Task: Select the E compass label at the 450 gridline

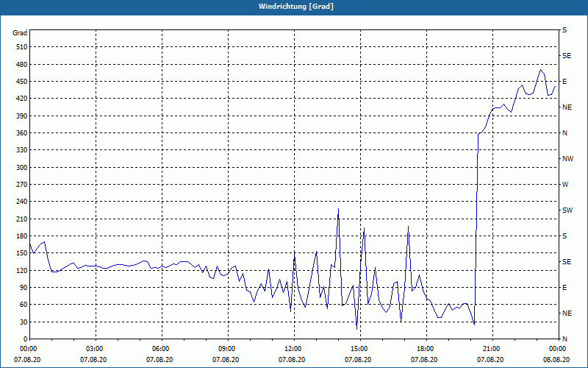Action: click(564, 82)
